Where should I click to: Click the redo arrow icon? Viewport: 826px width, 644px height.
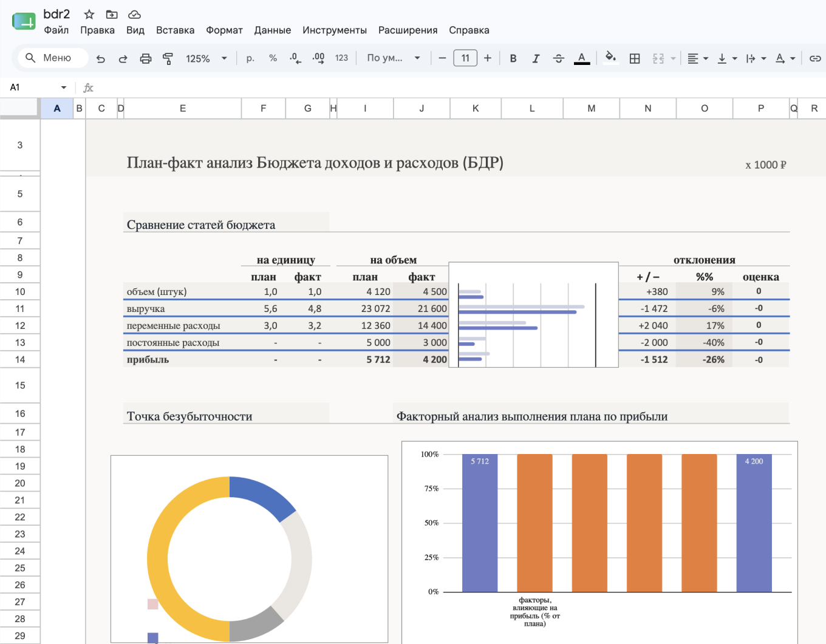[x=123, y=58]
